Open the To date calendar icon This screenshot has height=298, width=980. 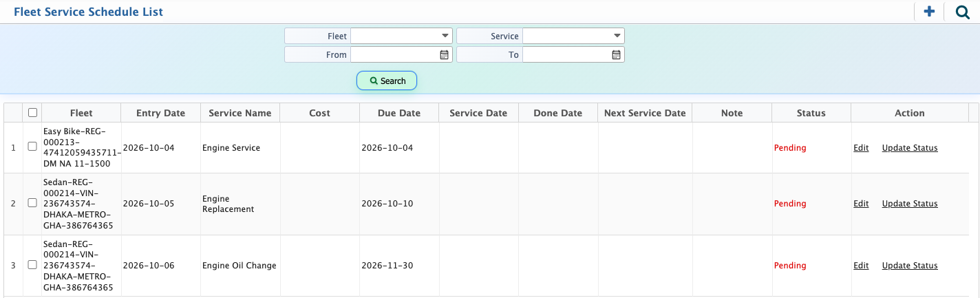click(616, 54)
